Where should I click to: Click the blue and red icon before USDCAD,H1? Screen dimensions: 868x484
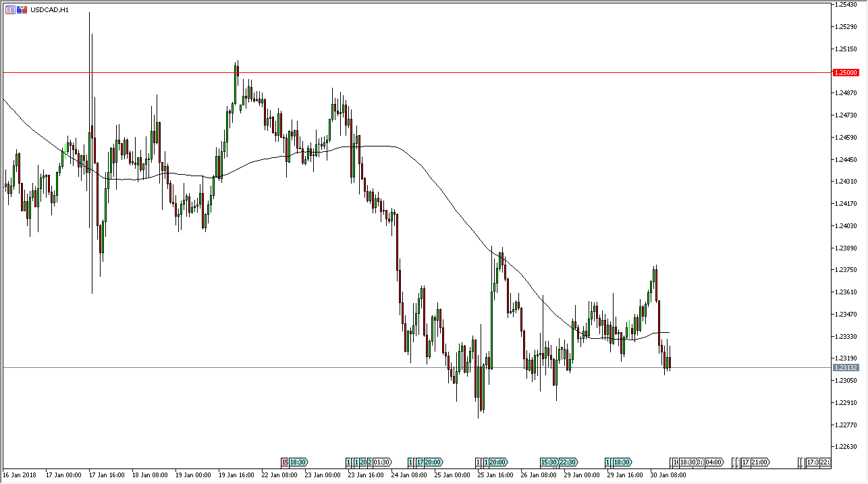click(x=23, y=9)
